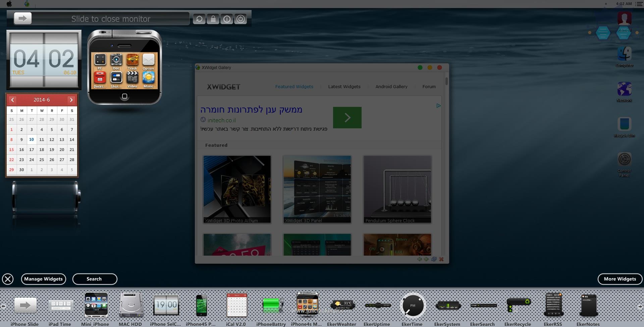Open Desktop icon on the iPhone widget

click(100, 80)
